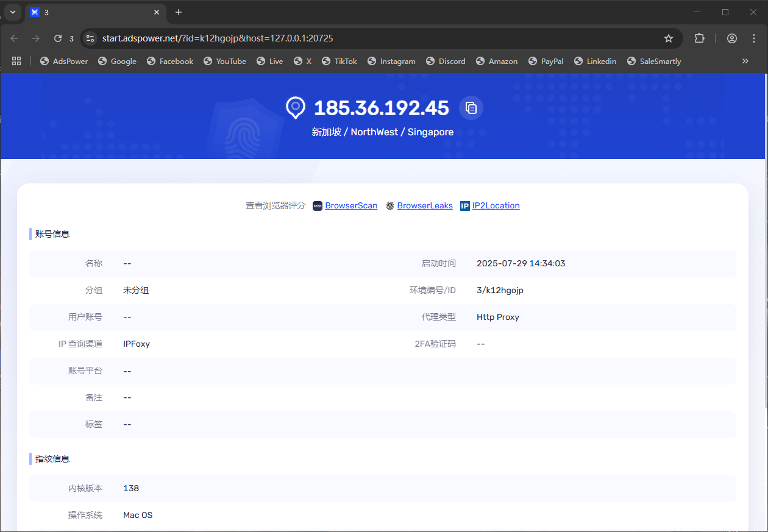Click the 查看浏览器评分 label

point(276,206)
